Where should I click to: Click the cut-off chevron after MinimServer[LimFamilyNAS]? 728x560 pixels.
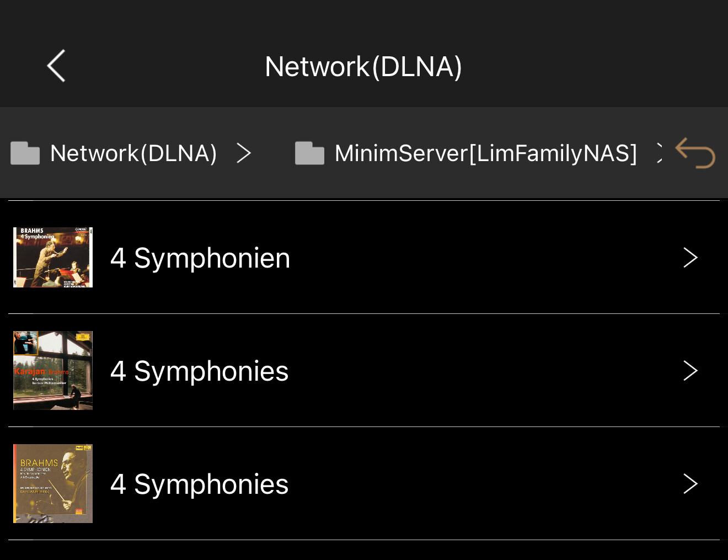coord(660,153)
